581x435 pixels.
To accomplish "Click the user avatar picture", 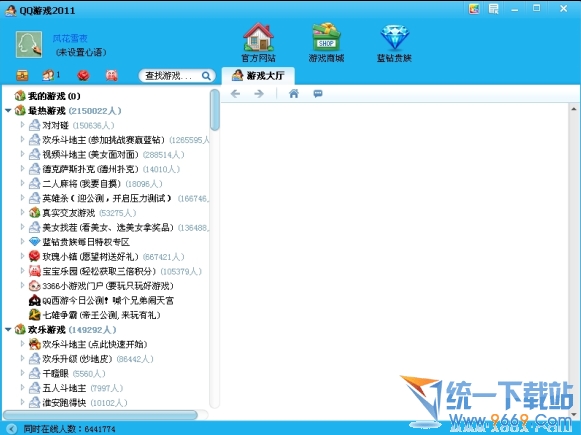I will (29, 45).
